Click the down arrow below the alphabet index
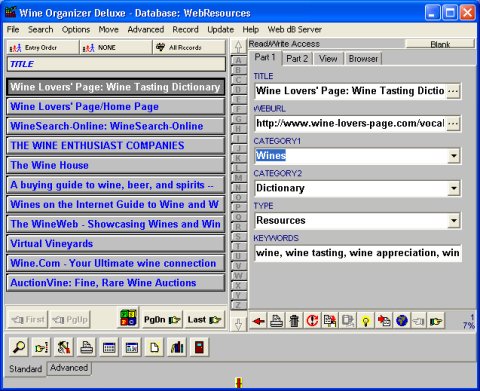Screen dimensions: 480x391 click(x=238, y=324)
